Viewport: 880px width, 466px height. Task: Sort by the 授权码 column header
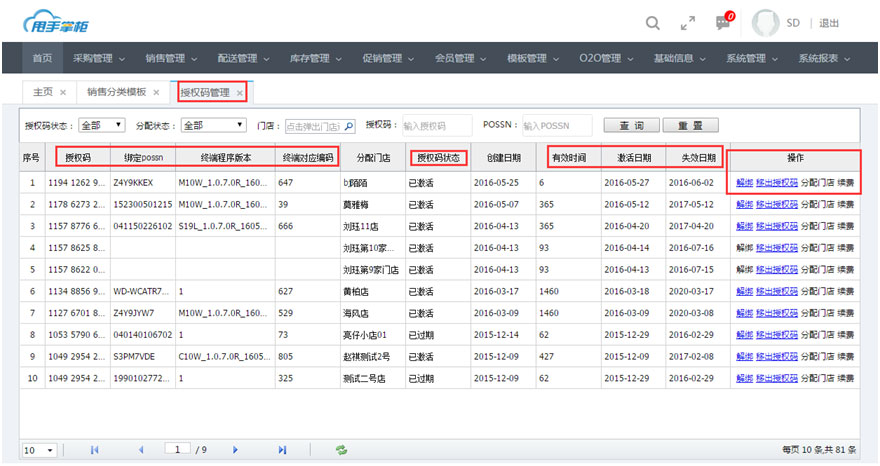77,158
